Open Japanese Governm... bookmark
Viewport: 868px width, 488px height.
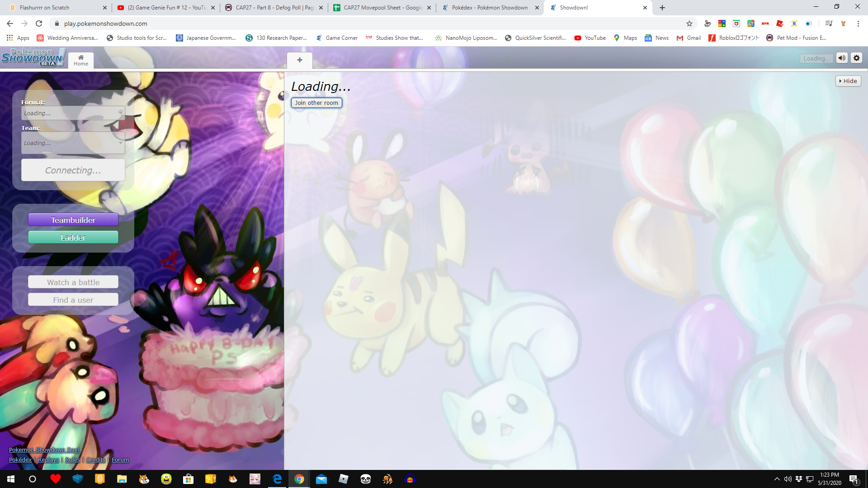click(x=206, y=38)
